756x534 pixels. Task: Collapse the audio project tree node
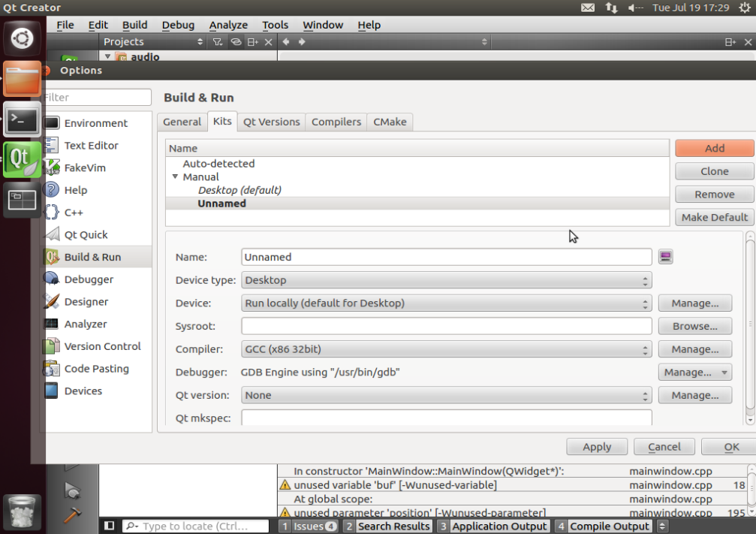click(x=107, y=56)
